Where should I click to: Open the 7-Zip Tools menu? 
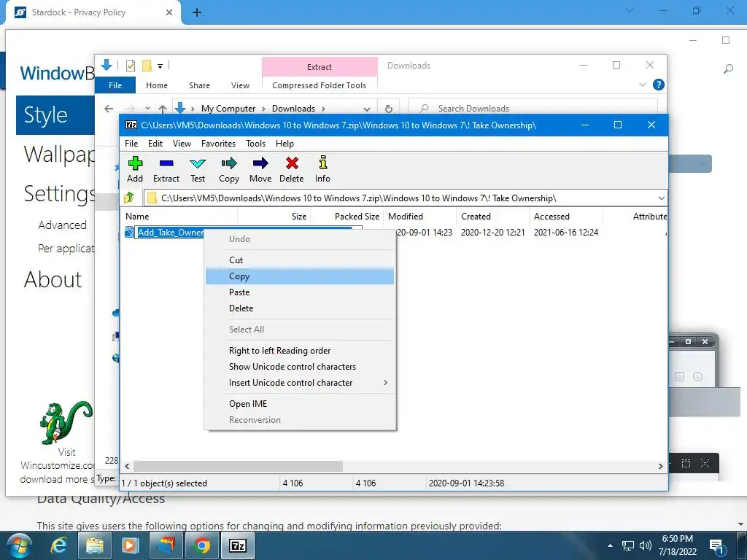(x=256, y=144)
